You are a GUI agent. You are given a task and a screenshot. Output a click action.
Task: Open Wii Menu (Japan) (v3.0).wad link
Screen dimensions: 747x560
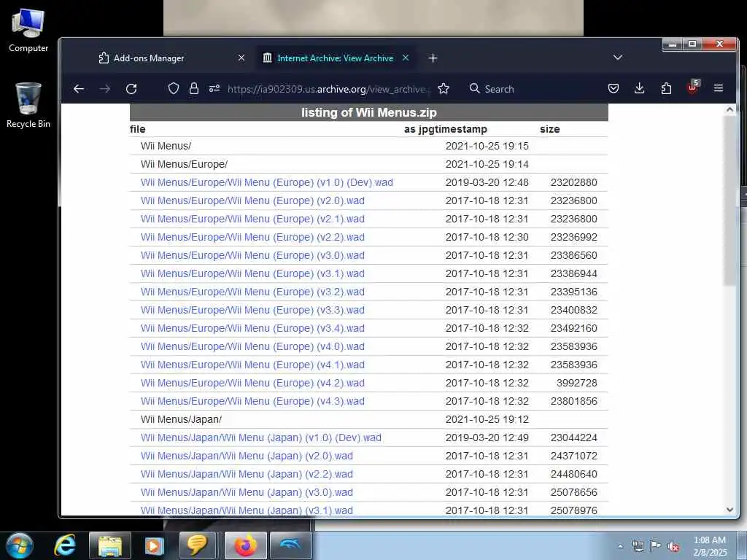click(x=247, y=492)
